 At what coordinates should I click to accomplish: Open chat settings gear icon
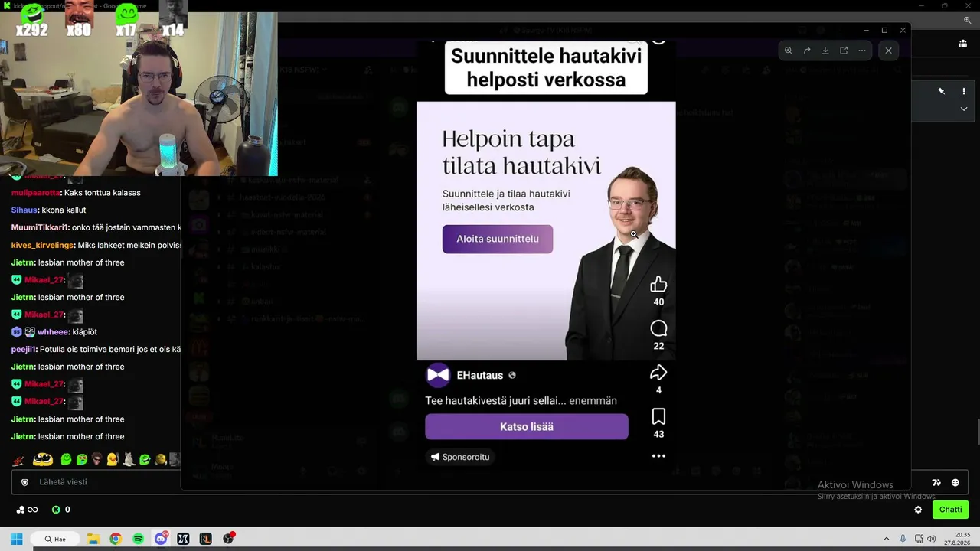click(918, 510)
